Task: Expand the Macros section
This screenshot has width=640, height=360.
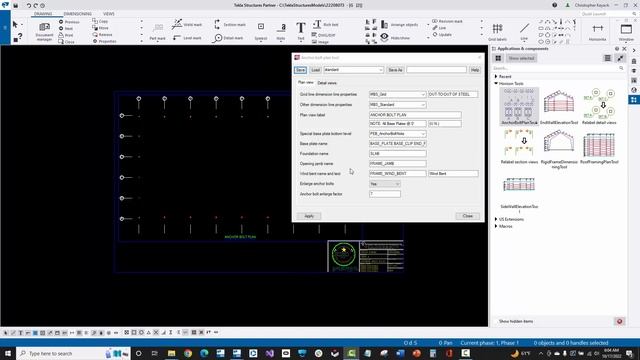Action: coord(496,226)
